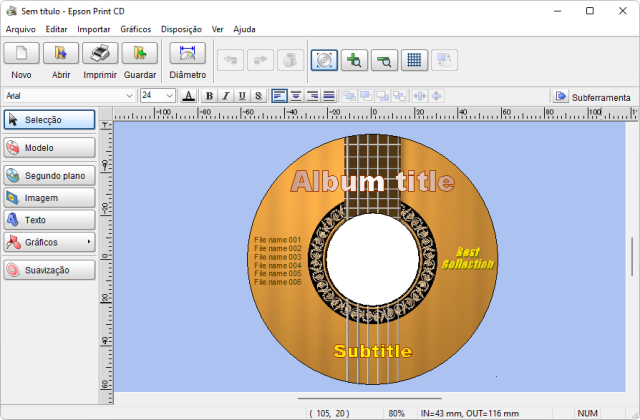The image size is (640, 420).
Task: Open the Ver menu
Action: pyautogui.click(x=217, y=29)
